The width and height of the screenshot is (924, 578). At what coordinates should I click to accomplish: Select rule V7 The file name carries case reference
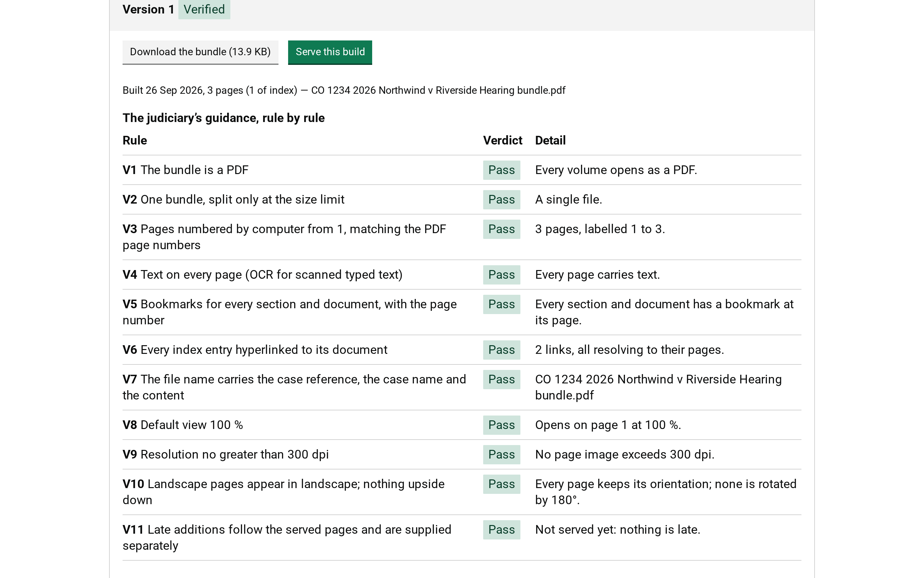[x=294, y=387]
